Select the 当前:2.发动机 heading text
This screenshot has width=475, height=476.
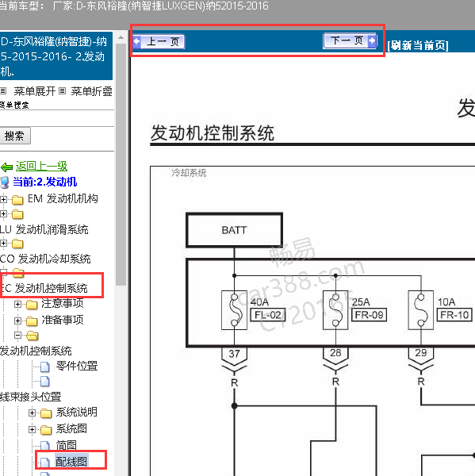click(45, 182)
